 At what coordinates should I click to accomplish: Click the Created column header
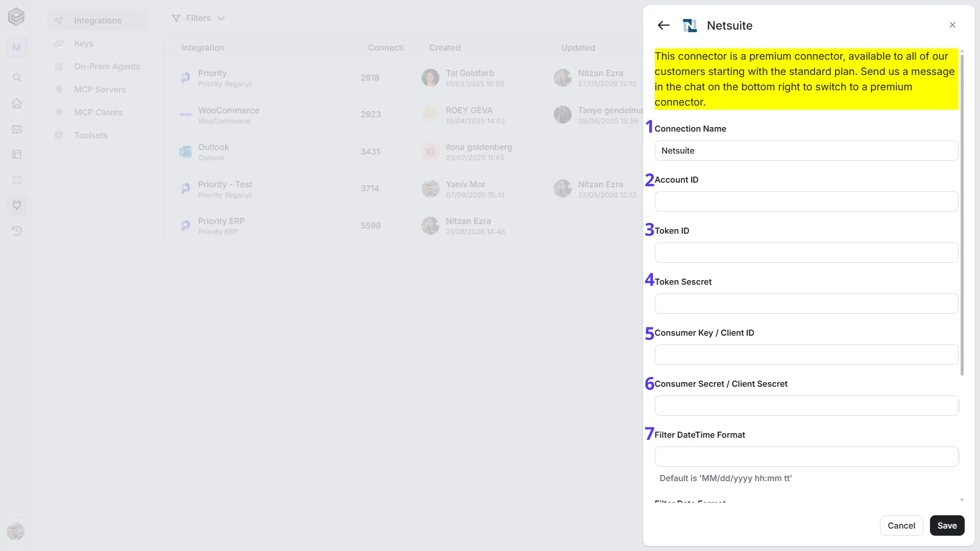click(445, 47)
